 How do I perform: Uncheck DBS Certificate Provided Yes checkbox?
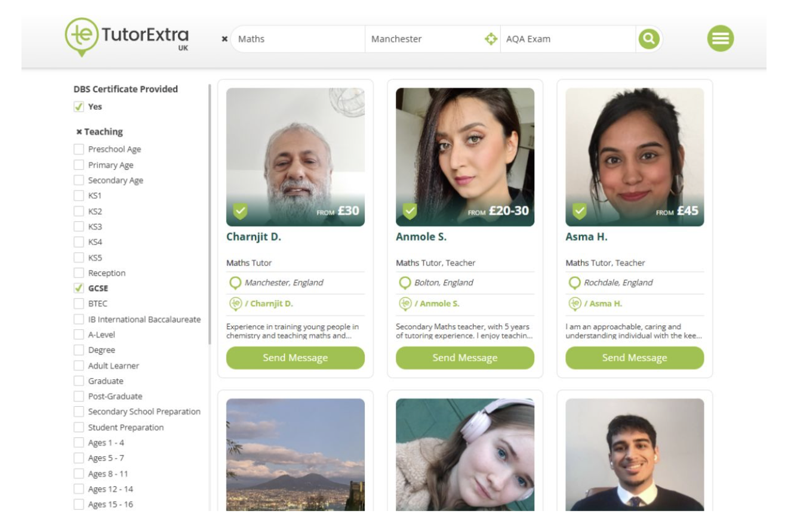[78, 107]
